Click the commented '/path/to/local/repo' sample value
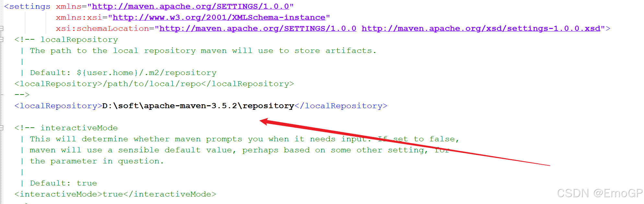 (152, 84)
